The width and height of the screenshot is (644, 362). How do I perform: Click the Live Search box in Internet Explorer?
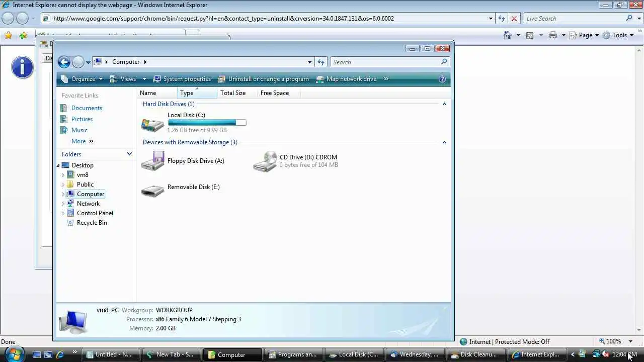574,19
